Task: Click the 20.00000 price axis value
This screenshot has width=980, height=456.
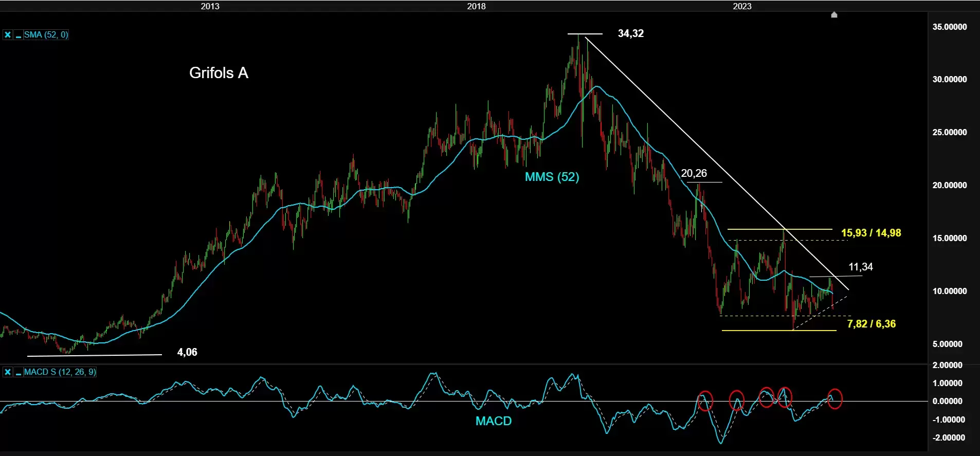Action: coord(950,185)
